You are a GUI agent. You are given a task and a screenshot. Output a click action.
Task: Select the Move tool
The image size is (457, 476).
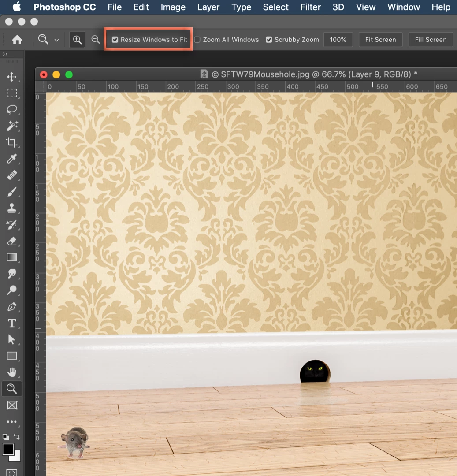click(12, 77)
